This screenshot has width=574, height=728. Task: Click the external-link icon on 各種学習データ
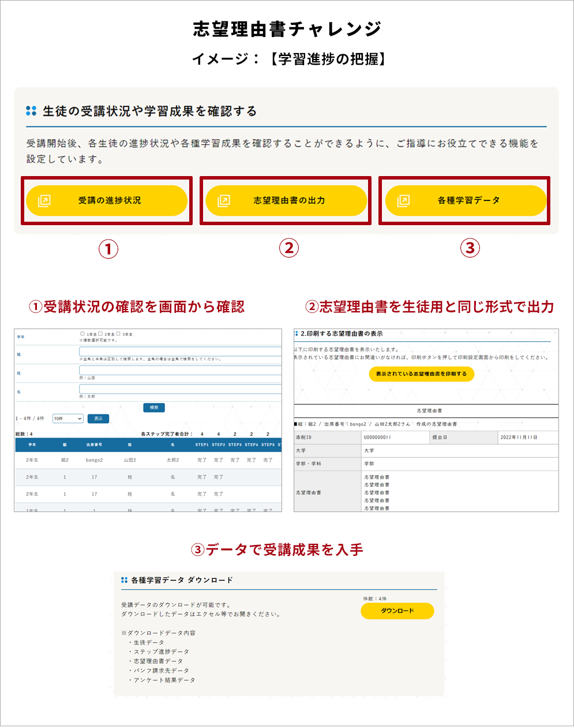[403, 201]
